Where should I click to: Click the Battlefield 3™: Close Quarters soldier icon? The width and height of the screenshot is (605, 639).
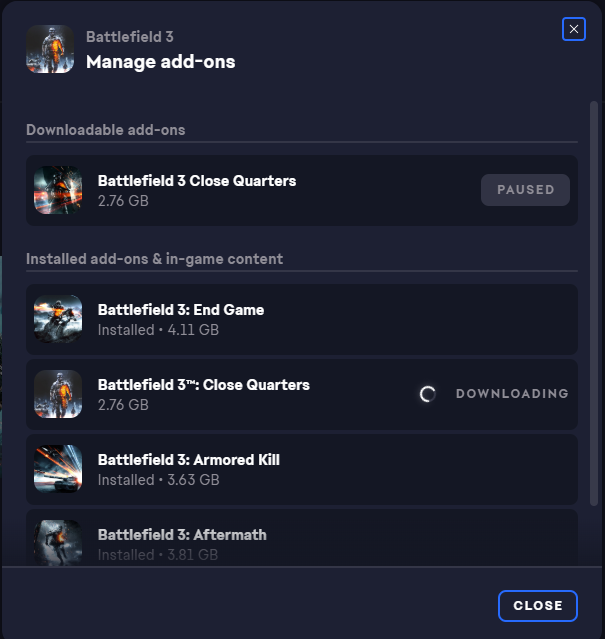[58, 394]
